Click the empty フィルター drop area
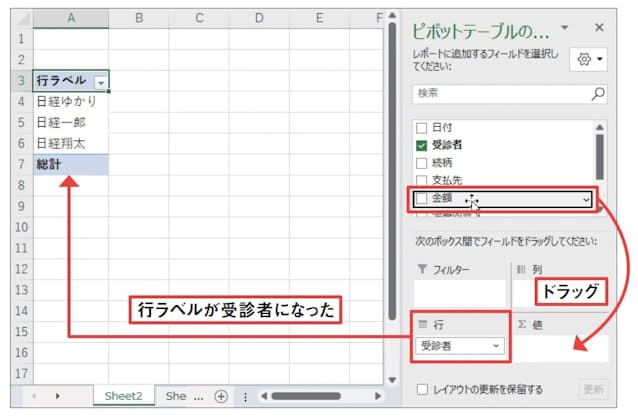638x417 pixels. [460, 294]
